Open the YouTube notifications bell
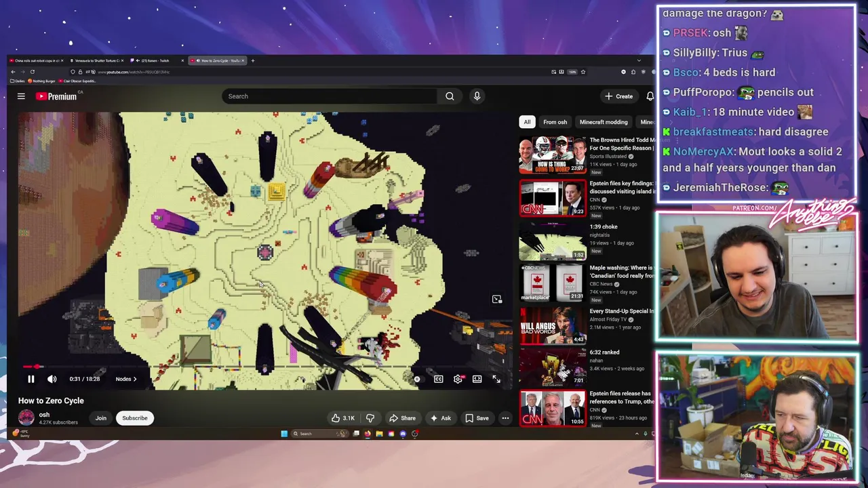Screen dimensions: 868x488 (x=650, y=96)
